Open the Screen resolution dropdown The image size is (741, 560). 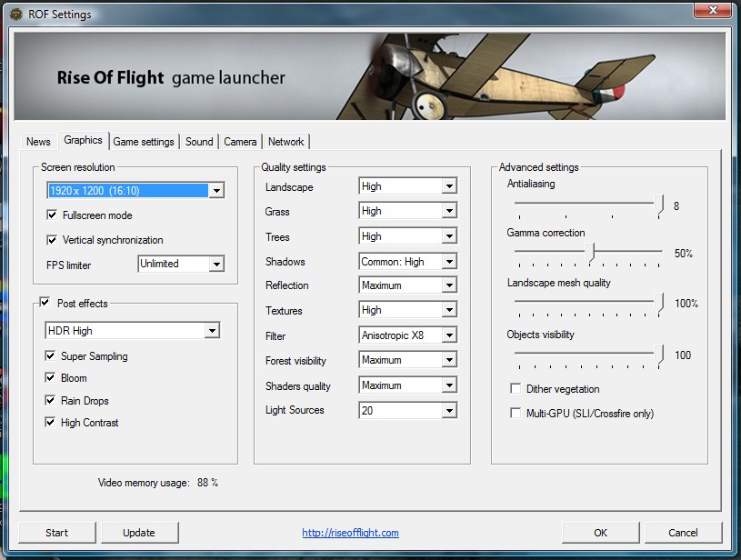pos(215,191)
